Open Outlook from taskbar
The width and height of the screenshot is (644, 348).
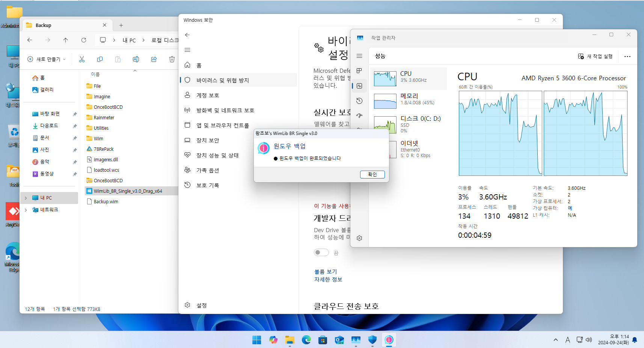pyautogui.click(x=339, y=340)
